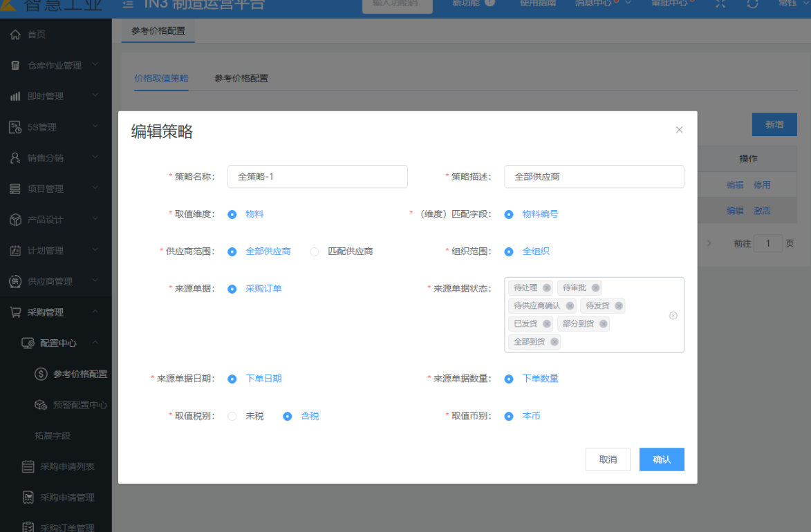Screen dimensions: 811x532
Task: Switch to 参考价格配置 inner tab
Action: (241, 79)
